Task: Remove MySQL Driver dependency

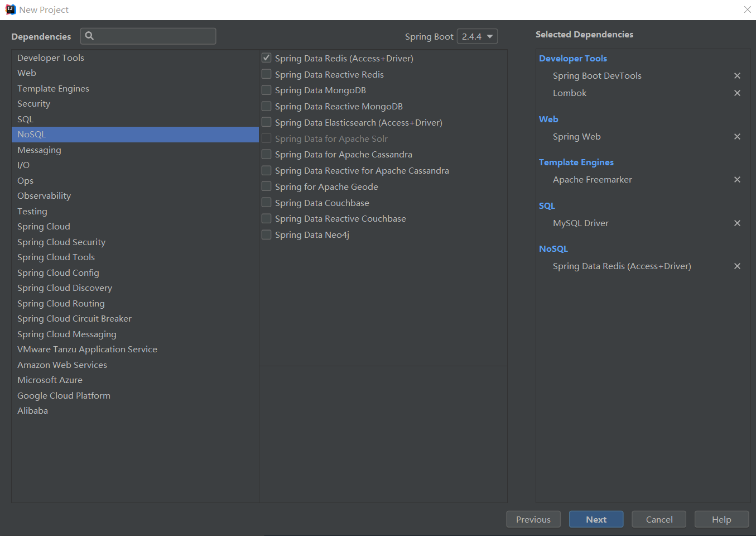Action: 737,223
